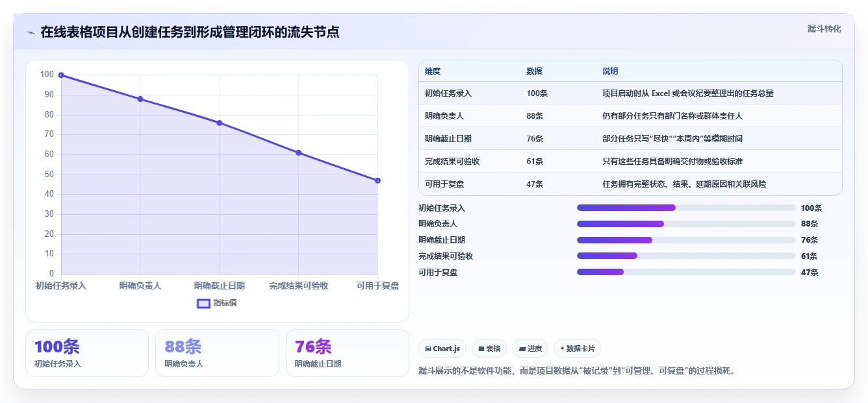The height and width of the screenshot is (403, 868).
Task: Click the 100条 value at the progress bar's end
Action: pos(811,208)
